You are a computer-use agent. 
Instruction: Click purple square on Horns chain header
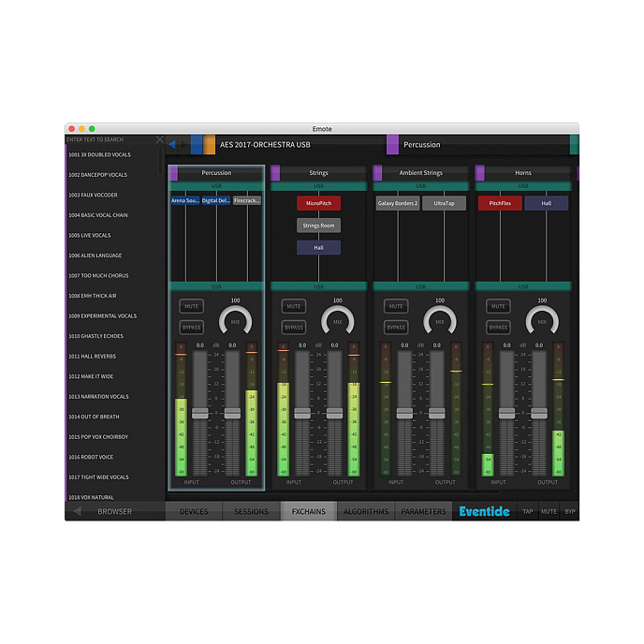point(479,173)
